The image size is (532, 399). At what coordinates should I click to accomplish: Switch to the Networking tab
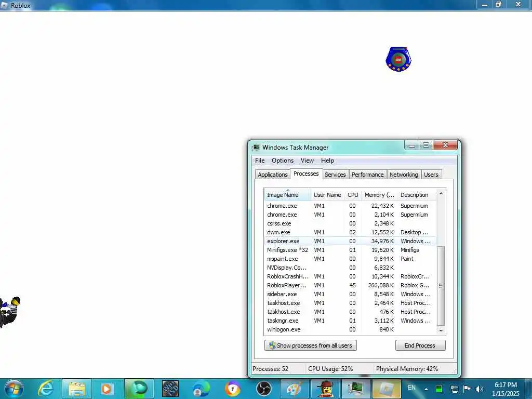click(x=404, y=175)
